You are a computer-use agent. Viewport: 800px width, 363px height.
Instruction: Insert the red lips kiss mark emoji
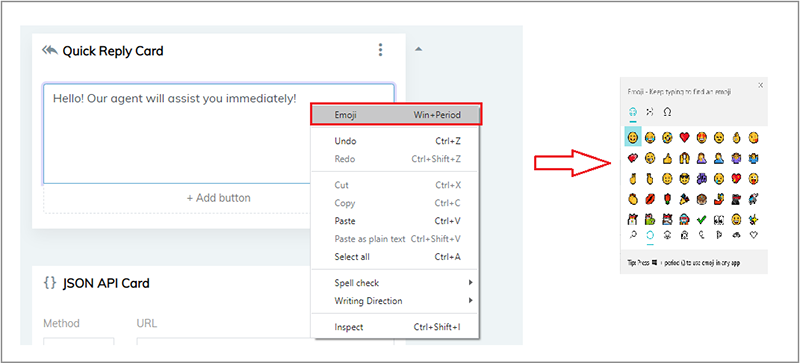650,199
